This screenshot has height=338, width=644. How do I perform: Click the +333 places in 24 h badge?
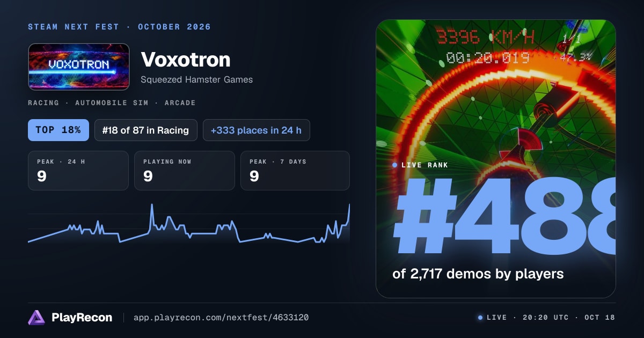point(257,130)
